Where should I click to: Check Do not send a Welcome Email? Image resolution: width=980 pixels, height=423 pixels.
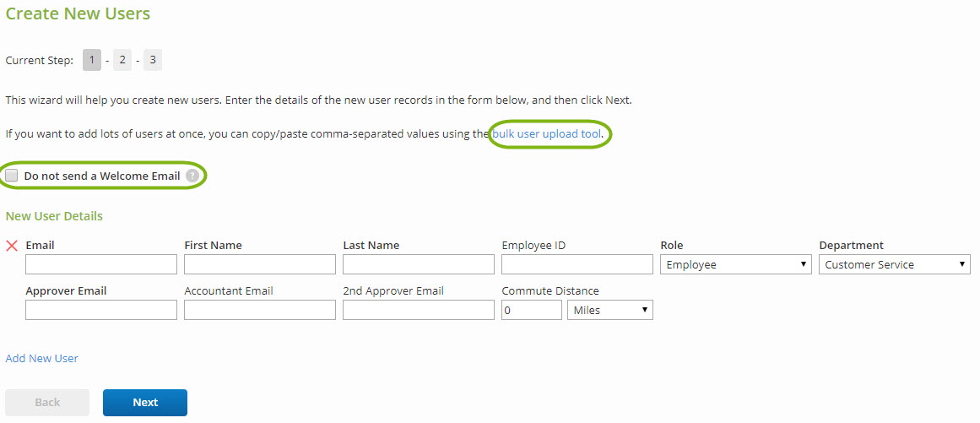coord(11,176)
